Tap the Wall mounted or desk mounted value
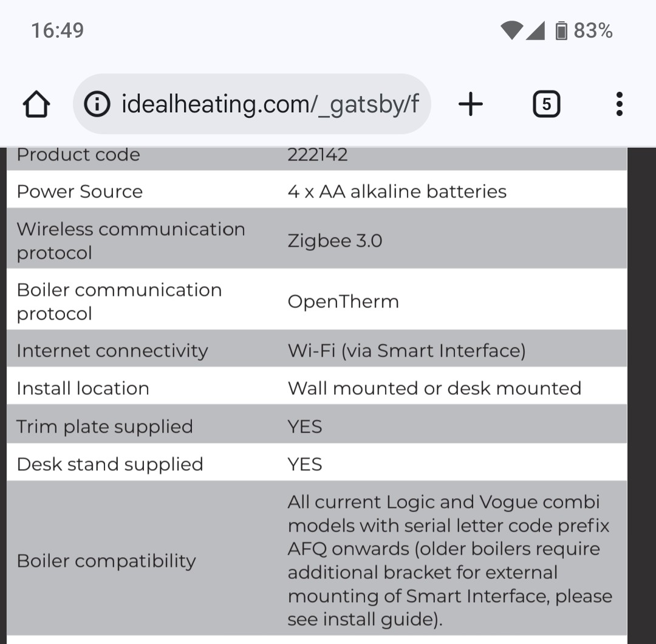The width and height of the screenshot is (656, 644). 434,388
